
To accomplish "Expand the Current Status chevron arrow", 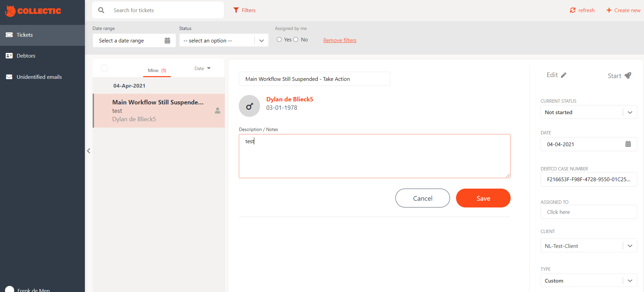I will 630,112.
